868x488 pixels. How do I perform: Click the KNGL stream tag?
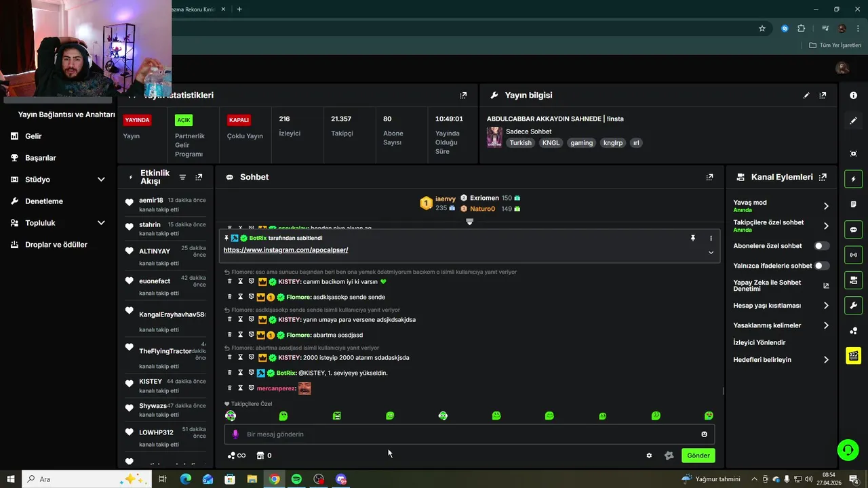551,143
